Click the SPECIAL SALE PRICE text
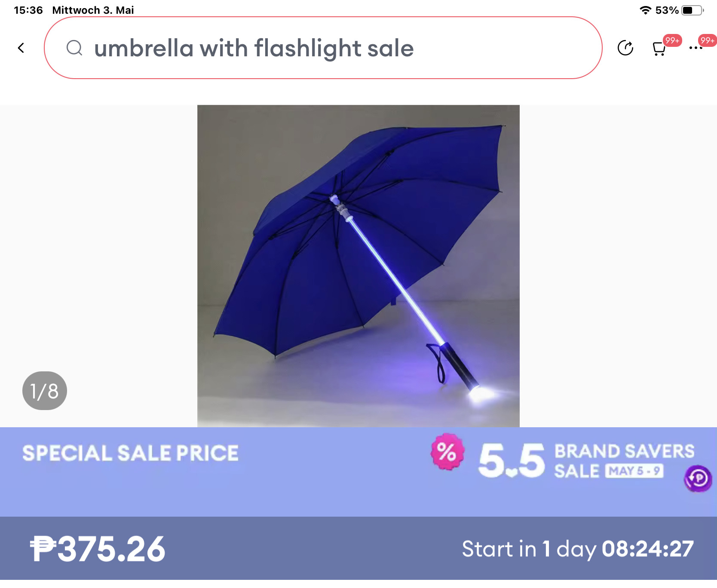This screenshot has width=717, height=588. point(130,453)
